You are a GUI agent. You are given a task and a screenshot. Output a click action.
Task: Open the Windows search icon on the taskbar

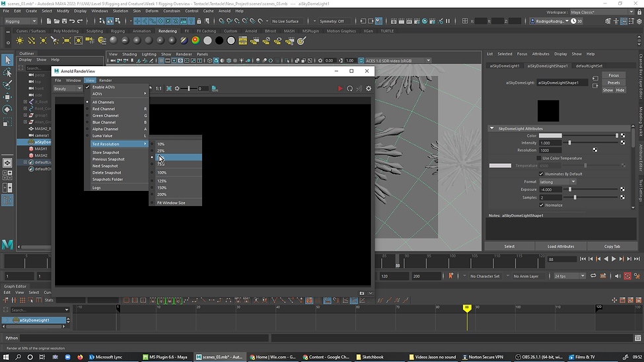pyautogui.click(x=18, y=357)
